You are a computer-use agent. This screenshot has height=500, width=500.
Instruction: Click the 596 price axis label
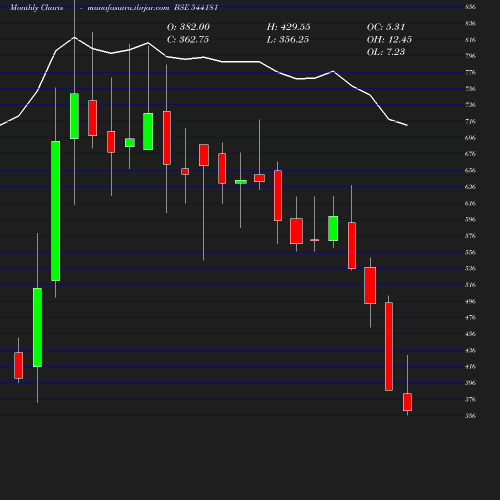tap(470, 219)
